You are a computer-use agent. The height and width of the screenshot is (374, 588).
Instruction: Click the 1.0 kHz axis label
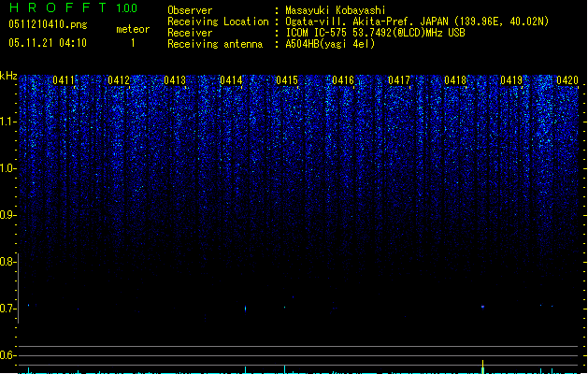[7, 168]
